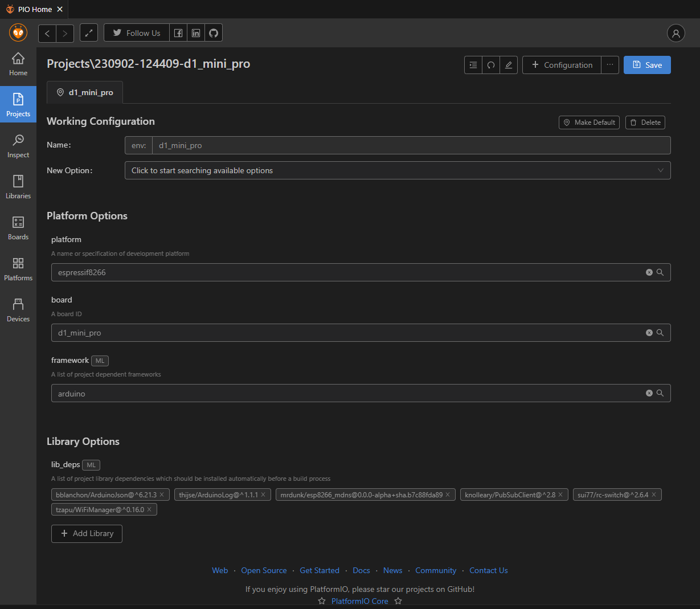This screenshot has width=700, height=609.
Task: Open the user account icon at top right
Action: click(676, 33)
